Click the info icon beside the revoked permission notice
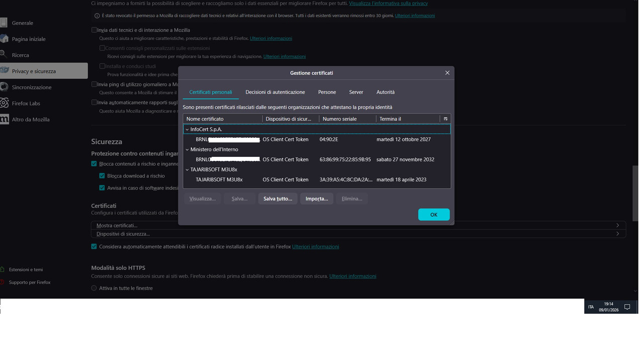Image resolution: width=644 pixels, height=362 pixels. (97, 16)
